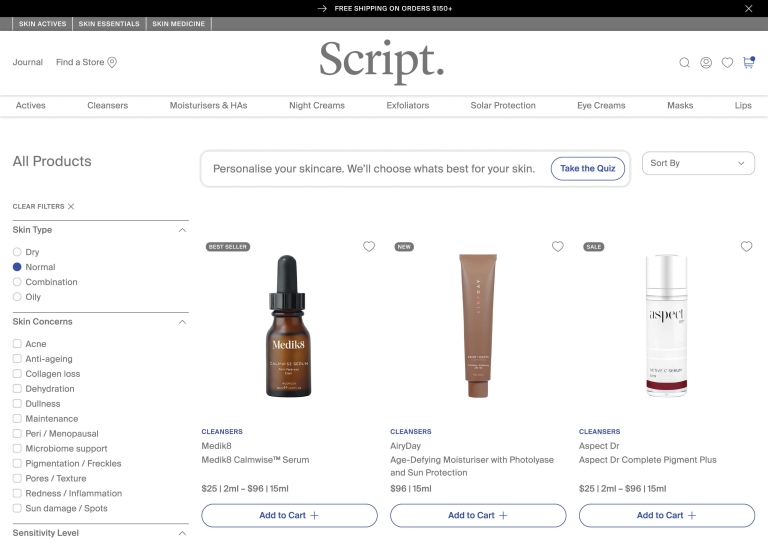The image size is (768, 549).
Task: Click the plus icon on Medik8 Add to Cart
Action: click(314, 515)
